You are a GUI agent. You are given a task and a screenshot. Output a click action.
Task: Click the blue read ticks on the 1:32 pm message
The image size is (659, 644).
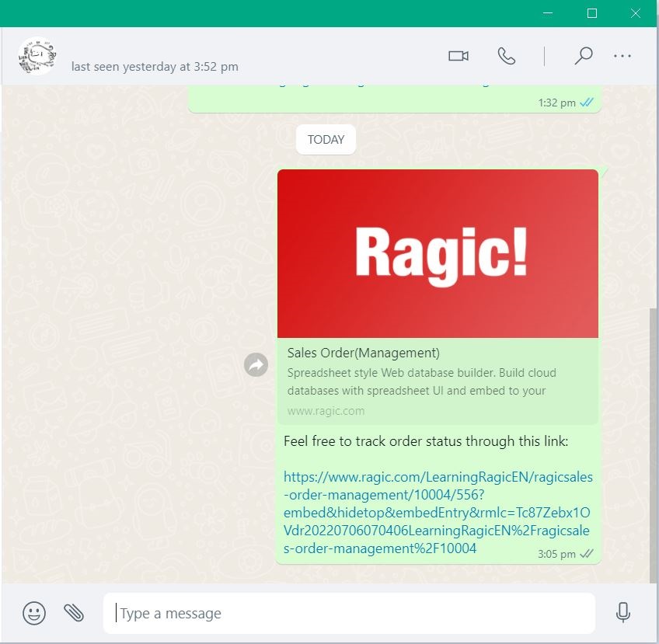coord(586,102)
